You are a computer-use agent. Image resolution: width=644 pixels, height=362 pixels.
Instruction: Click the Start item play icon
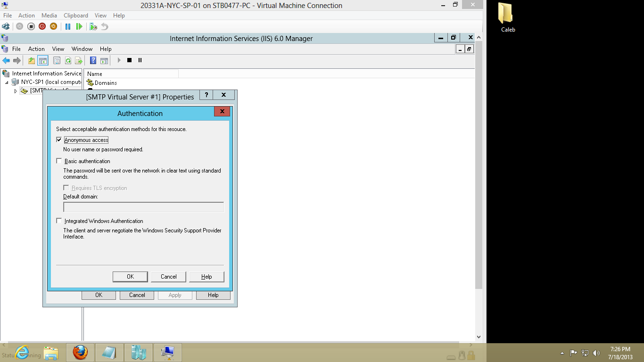tap(119, 60)
